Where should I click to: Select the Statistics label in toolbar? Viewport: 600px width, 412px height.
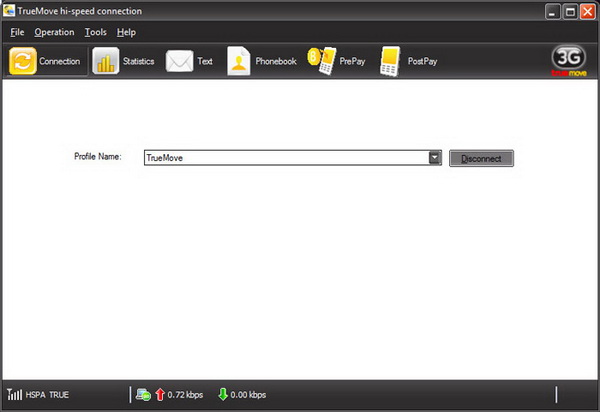(x=139, y=61)
